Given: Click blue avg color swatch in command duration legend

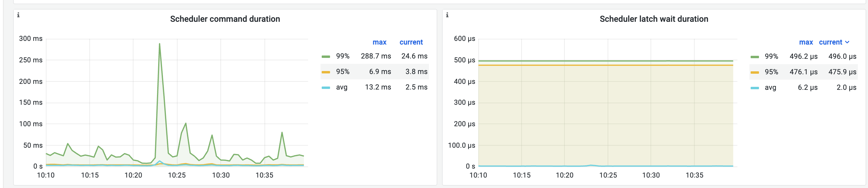Looking at the screenshot, I should pyautogui.click(x=326, y=87).
